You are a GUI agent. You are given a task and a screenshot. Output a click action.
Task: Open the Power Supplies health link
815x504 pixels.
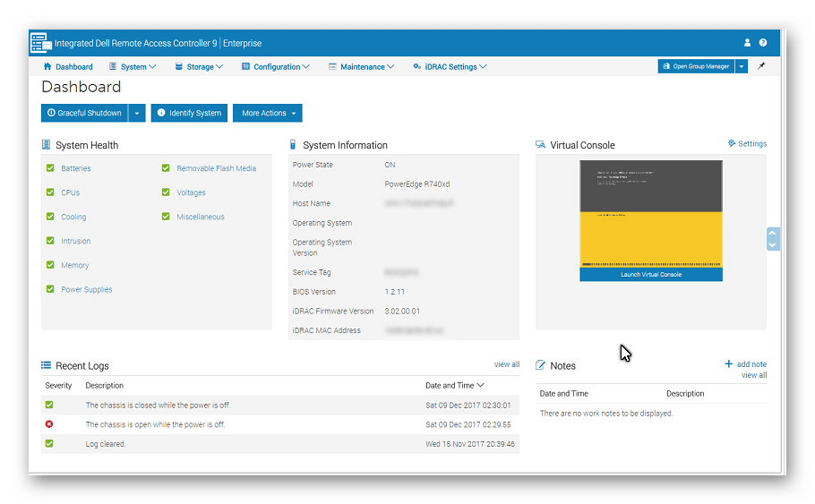86,289
